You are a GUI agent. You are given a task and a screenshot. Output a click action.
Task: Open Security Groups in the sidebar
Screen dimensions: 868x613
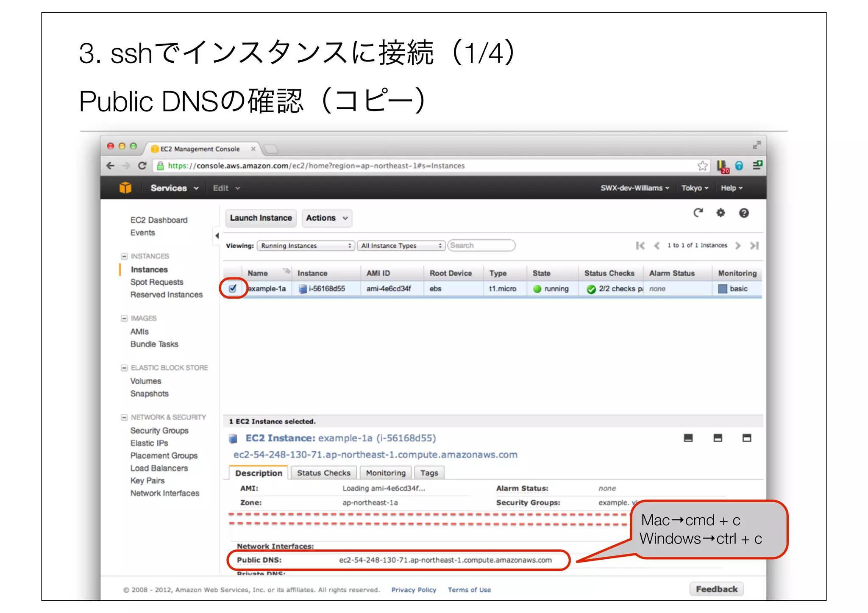[x=159, y=431]
